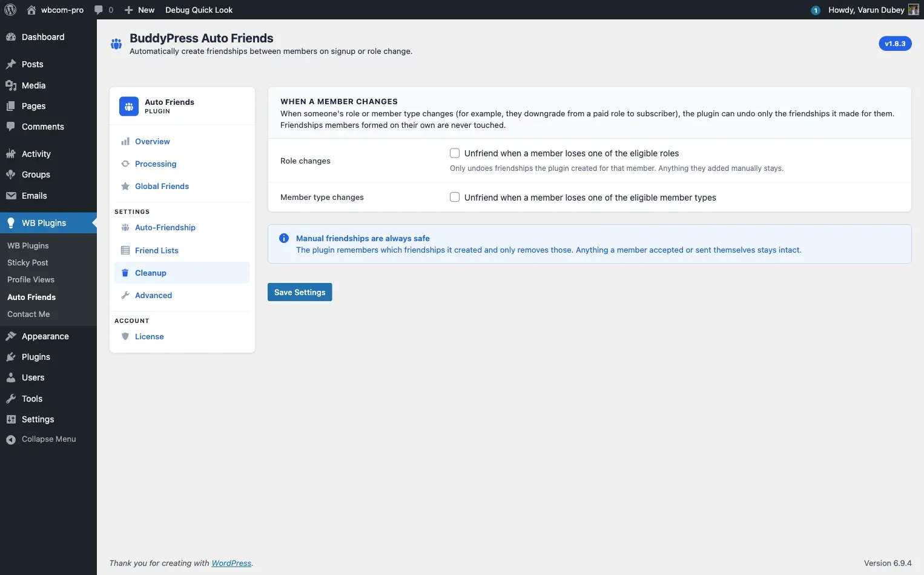Open the Advanced settings link

(153, 295)
